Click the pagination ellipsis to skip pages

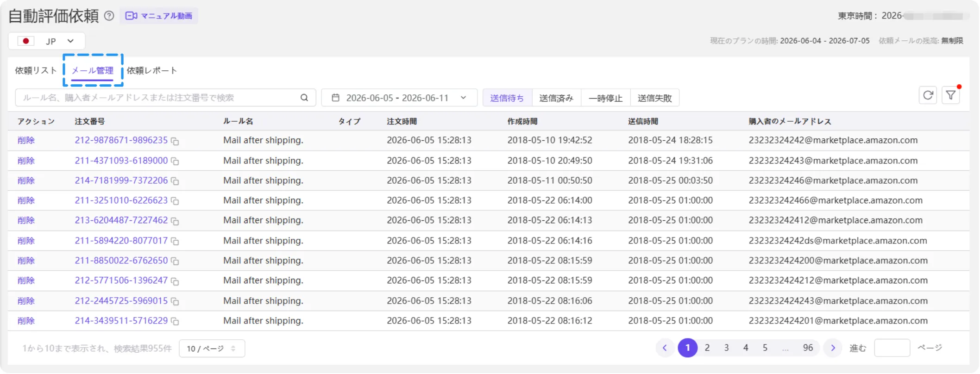pyautogui.click(x=785, y=349)
